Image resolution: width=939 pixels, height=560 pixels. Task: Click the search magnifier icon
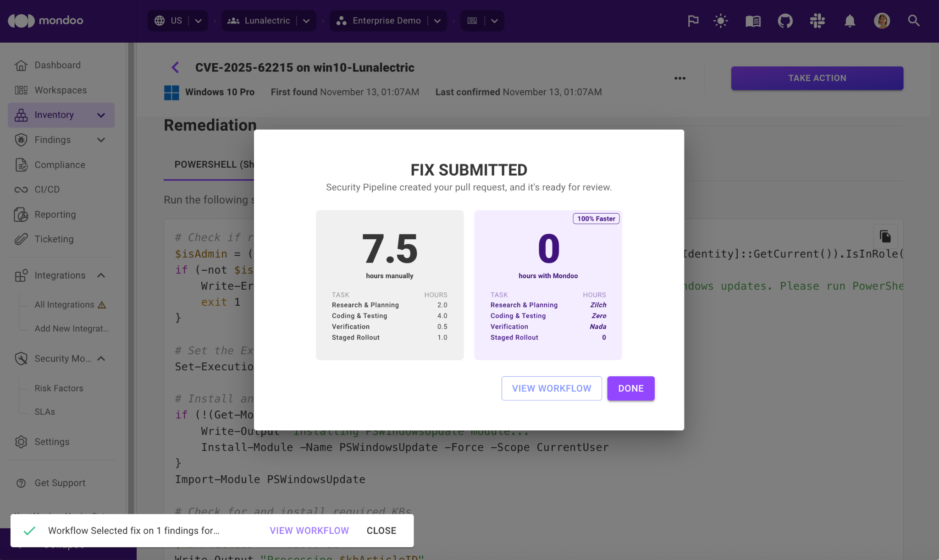click(913, 21)
